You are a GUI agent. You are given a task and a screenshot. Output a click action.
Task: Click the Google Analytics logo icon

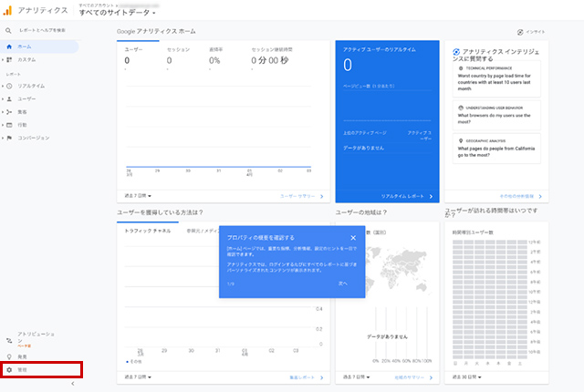tap(7, 10)
